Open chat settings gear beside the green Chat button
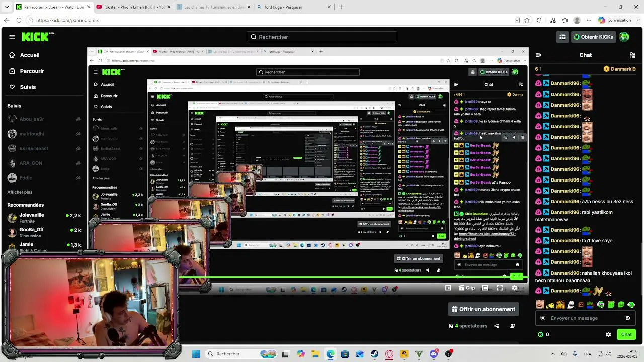This screenshot has height=362, width=644. coord(608,334)
